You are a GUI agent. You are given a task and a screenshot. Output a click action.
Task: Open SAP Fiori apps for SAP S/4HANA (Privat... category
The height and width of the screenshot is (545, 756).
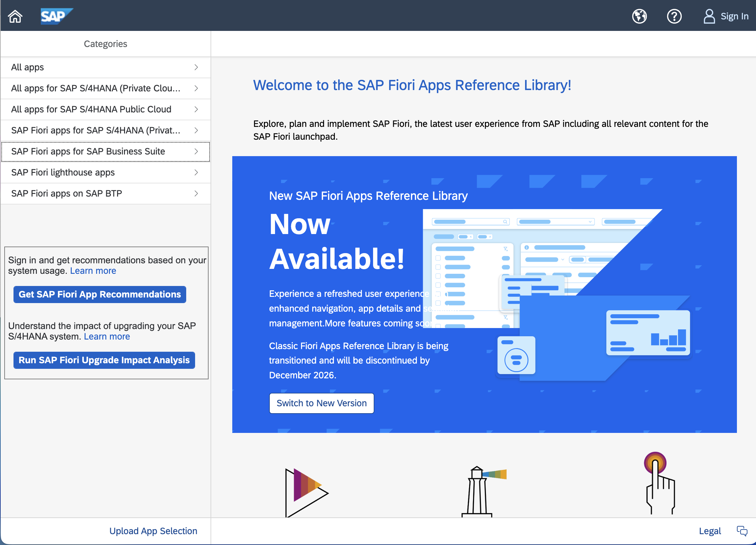tap(105, 130)
